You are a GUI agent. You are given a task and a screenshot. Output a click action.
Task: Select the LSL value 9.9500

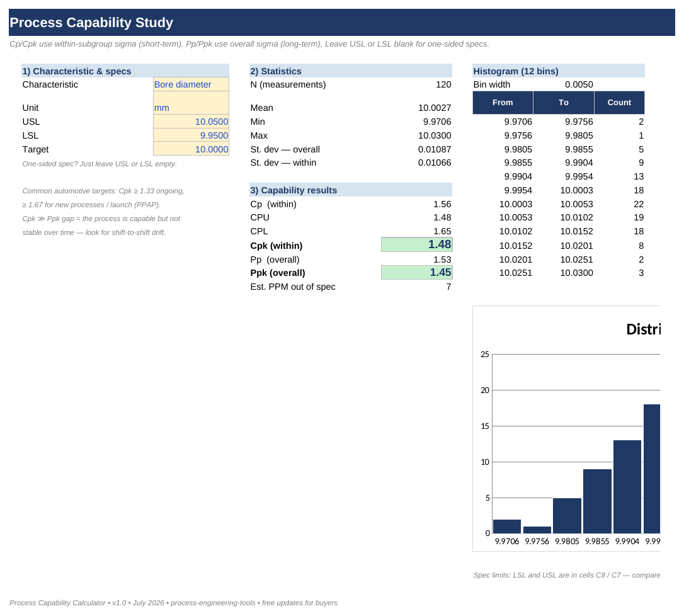click(x=191, y=135)
